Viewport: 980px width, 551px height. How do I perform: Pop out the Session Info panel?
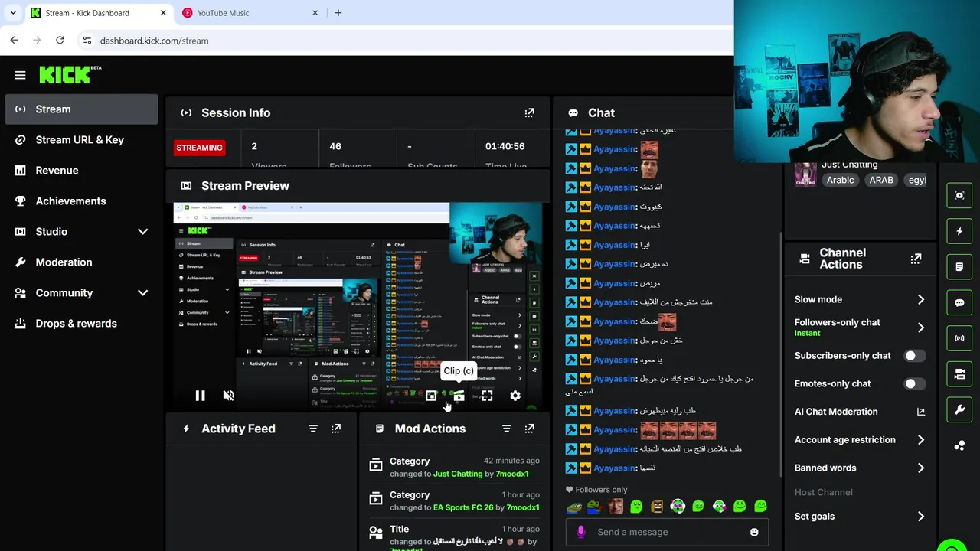pyautogui.click(x=529, y=112)
